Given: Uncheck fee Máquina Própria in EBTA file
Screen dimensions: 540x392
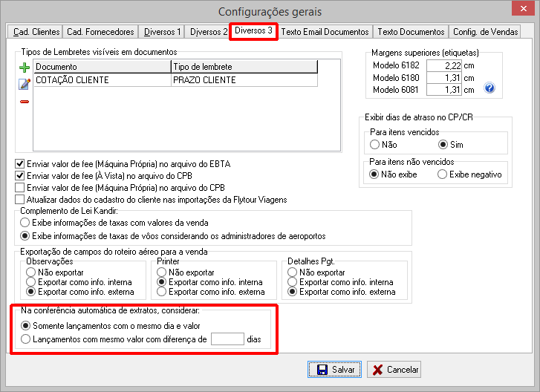Looking at the screenshot, I should 20,164.
